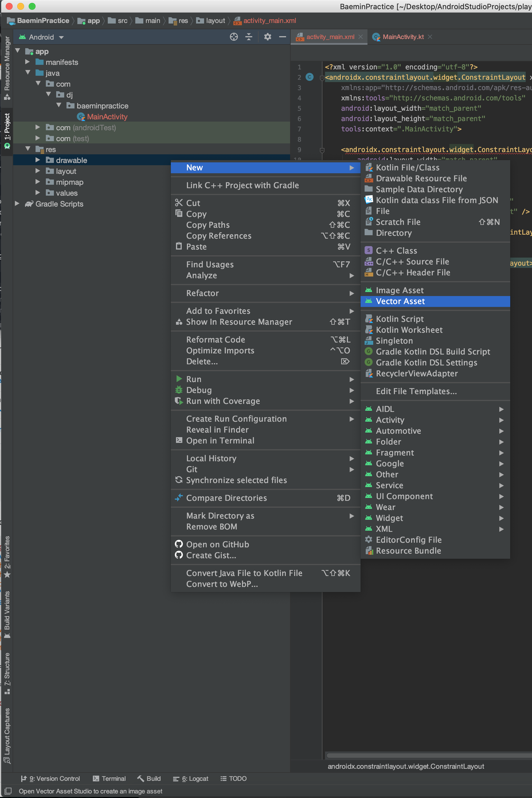Select RecyclerViewAdapter template

pos(435,373)
